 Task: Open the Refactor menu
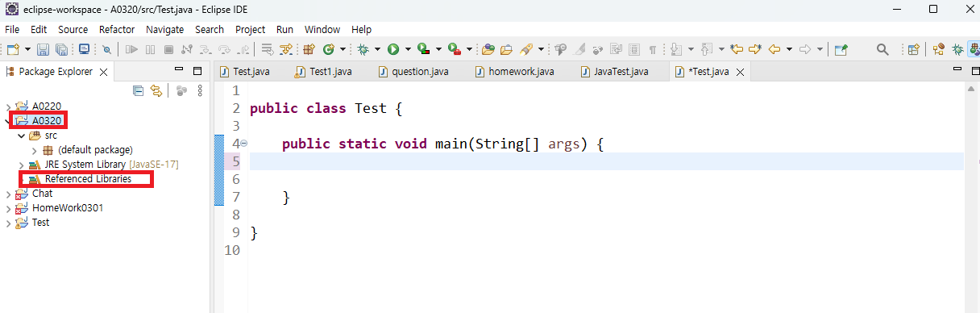tap(117, 29)
